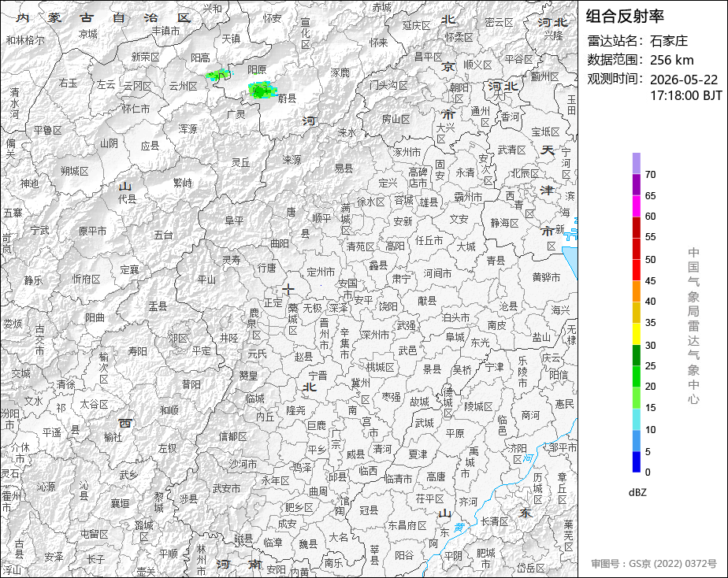Viewport: 728px width, 578px height.
Task: Click the 涞源 county label
Action: point(292,160)
